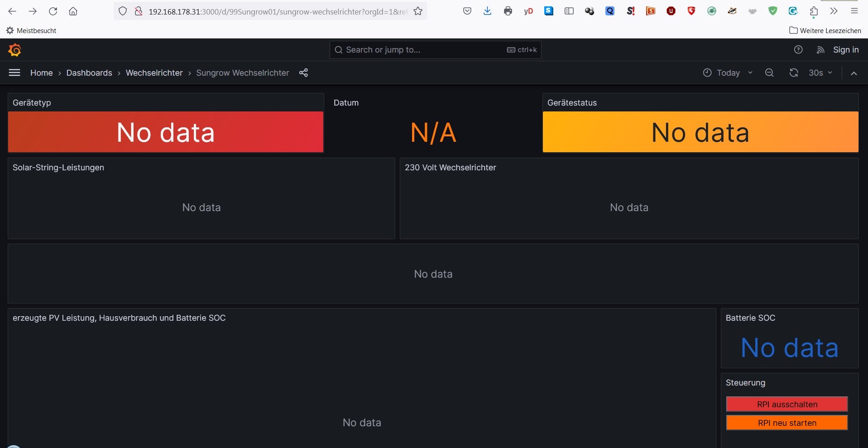Open the hamburger navigation menu
This screenshot has width=868, height=448.
click(14, 72)
